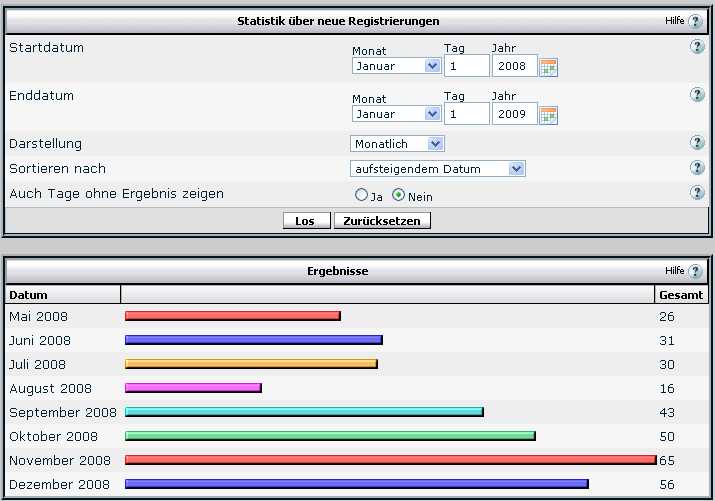This screenshot has height=501, width=715.
Task: Click the Enddatum Tag field
Action: pos(466,114)
